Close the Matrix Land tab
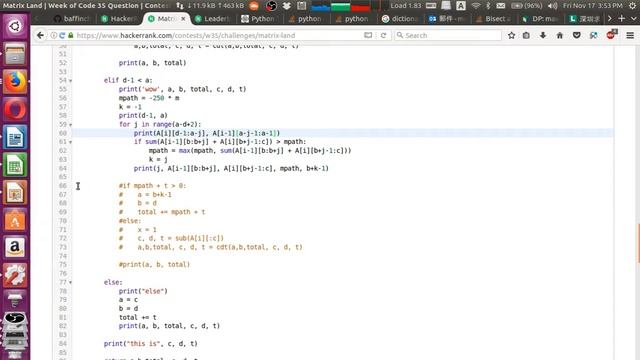 coord(183,19)
